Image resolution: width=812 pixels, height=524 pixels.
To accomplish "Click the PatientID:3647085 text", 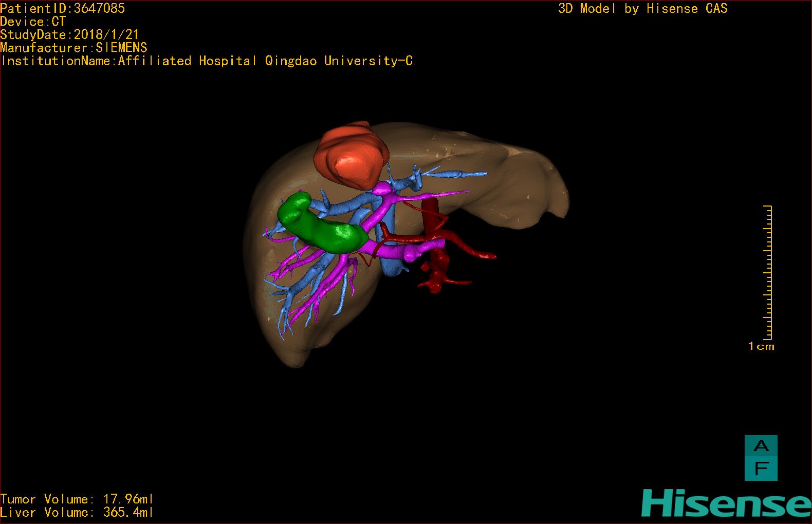I will click(x=62, y=8).
